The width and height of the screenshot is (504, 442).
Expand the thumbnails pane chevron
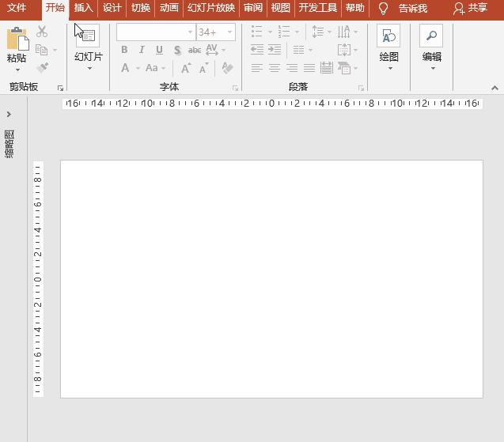tap(9, 115)
